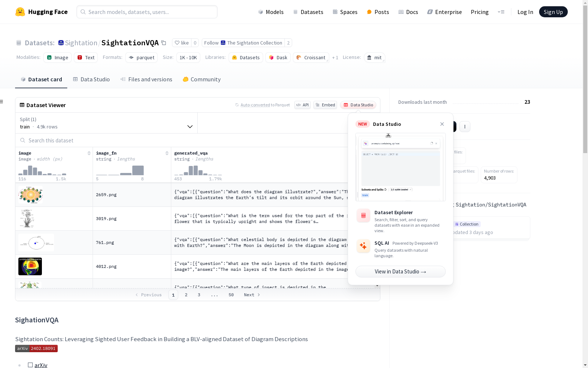The image size is (588, 368).
Task: Select the Datasets library tag
Action: (246, 57)
